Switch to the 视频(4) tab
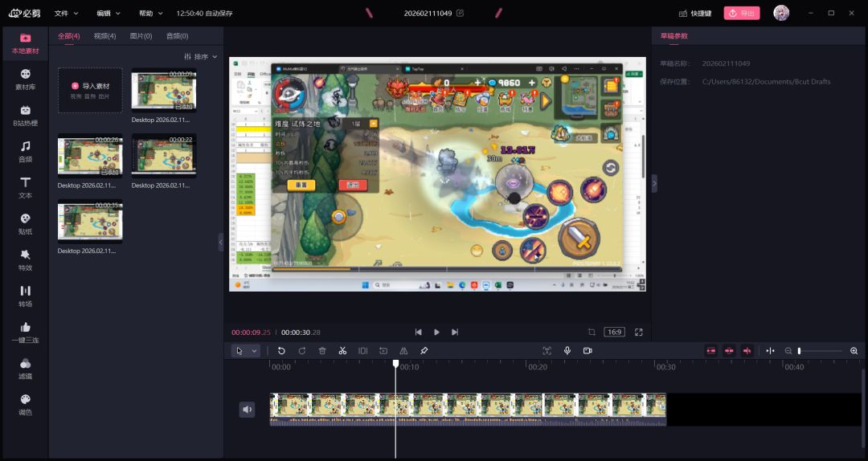The height and width of the screenshot is (461, 868). click(x=104, y=36)
